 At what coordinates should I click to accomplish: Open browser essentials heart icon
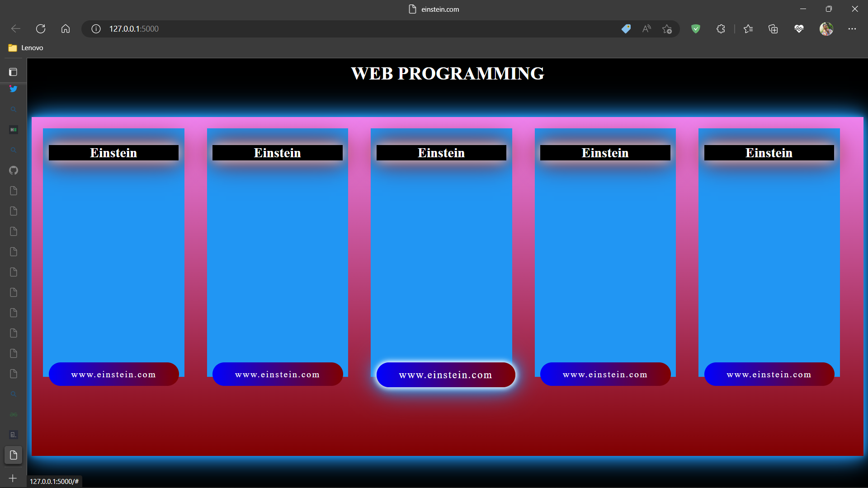799,29
